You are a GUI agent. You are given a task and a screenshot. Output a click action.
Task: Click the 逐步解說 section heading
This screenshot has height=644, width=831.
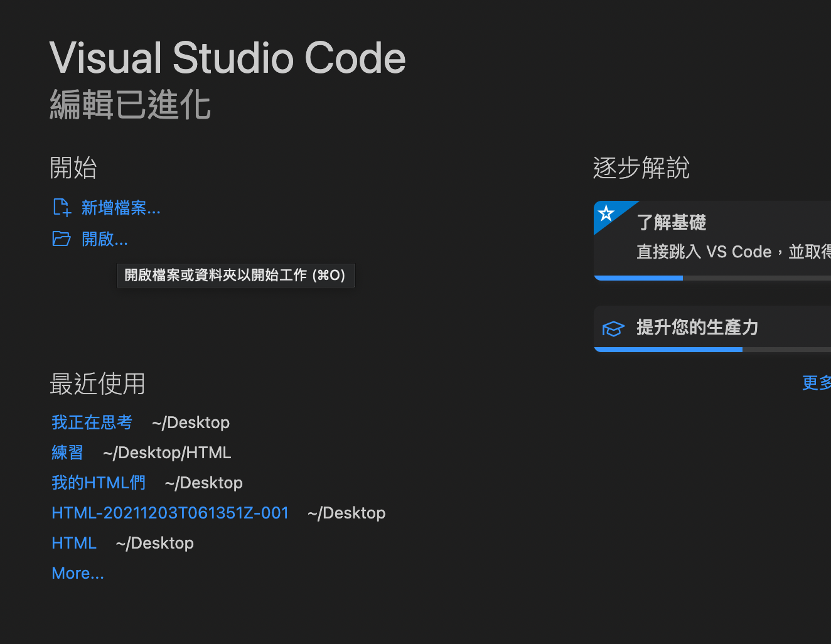pyautogui.click(x=641, y=168)
